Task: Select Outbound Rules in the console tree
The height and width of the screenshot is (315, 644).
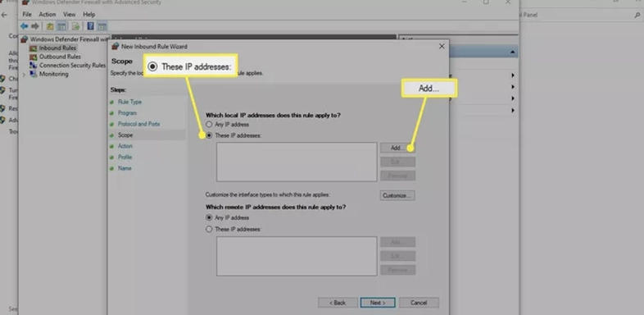Action: [x=60, y=57]
